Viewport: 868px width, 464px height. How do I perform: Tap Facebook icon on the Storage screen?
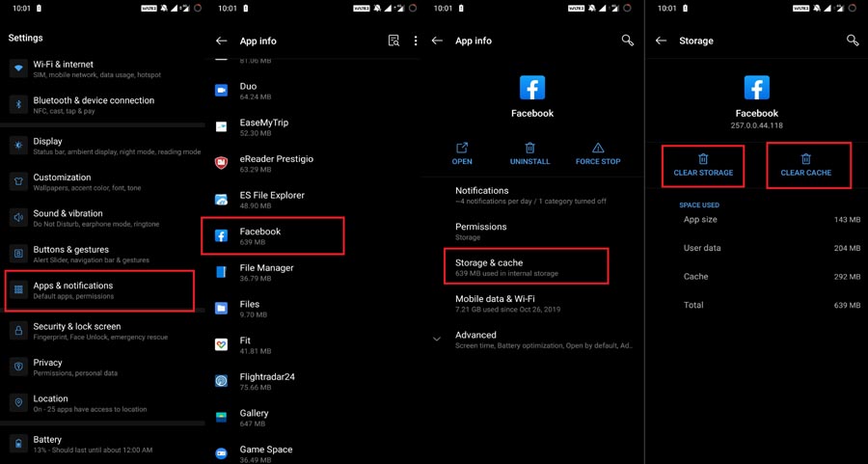pos(757,88)
